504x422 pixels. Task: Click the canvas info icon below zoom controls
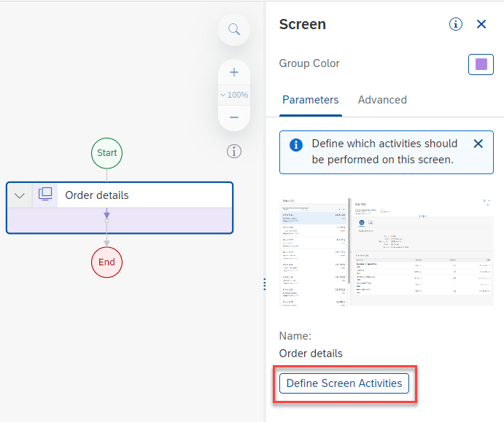pyautogui.click(x=234, y=152)
